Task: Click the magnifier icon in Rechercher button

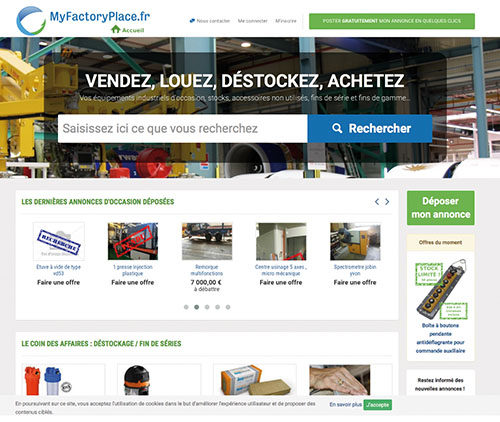Action: click(x=337, y=128)
